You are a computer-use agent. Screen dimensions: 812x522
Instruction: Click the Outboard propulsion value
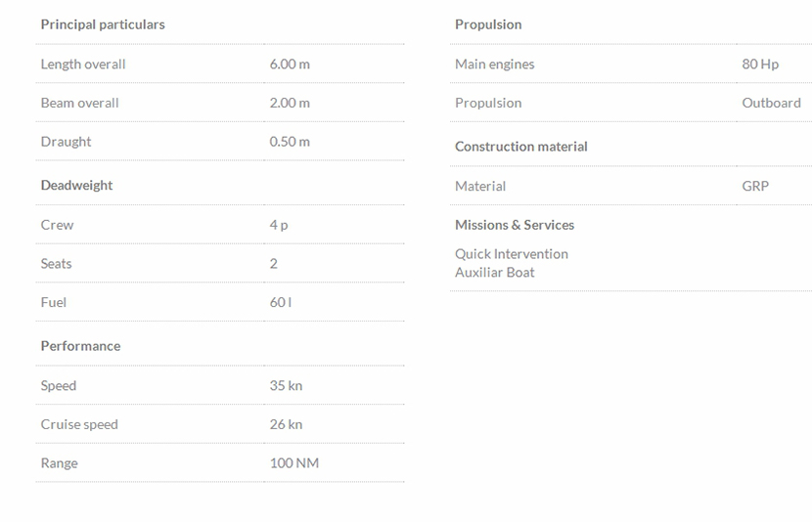click(771, 103)
